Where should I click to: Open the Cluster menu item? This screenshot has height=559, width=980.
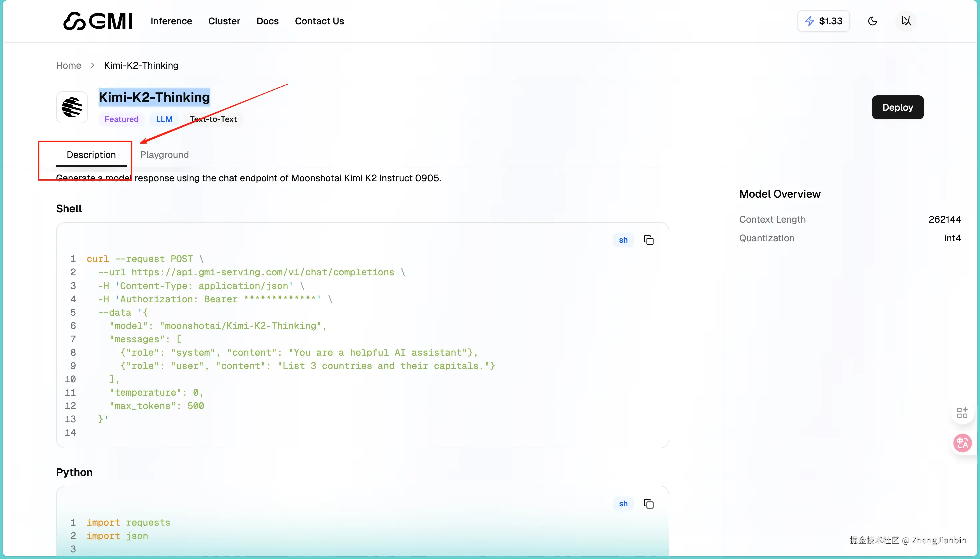[x=224, y=21]
